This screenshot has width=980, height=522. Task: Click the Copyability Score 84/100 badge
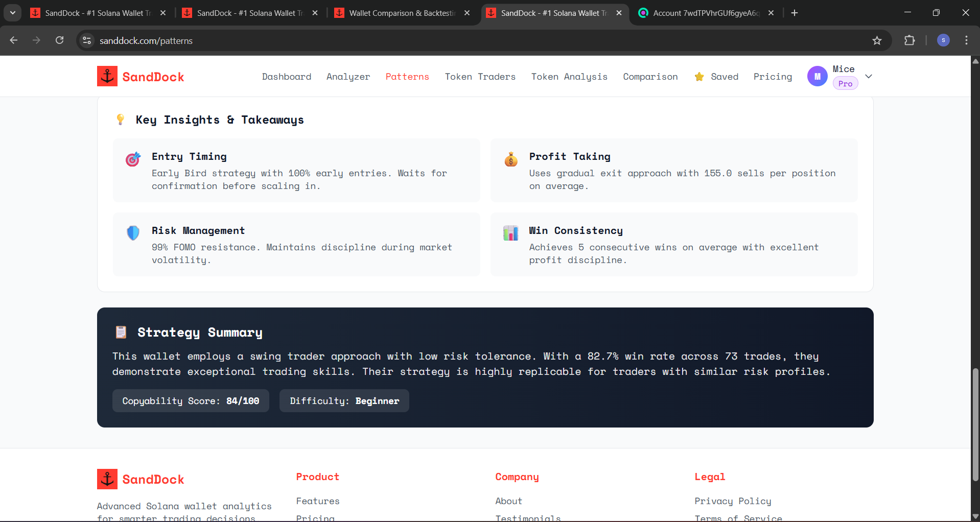(x=191, y=401)
